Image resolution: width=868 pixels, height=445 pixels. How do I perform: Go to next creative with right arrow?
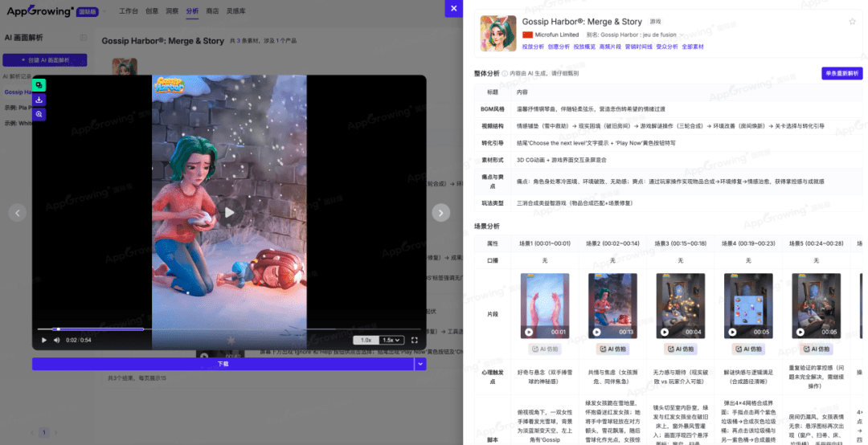[440, 213]
